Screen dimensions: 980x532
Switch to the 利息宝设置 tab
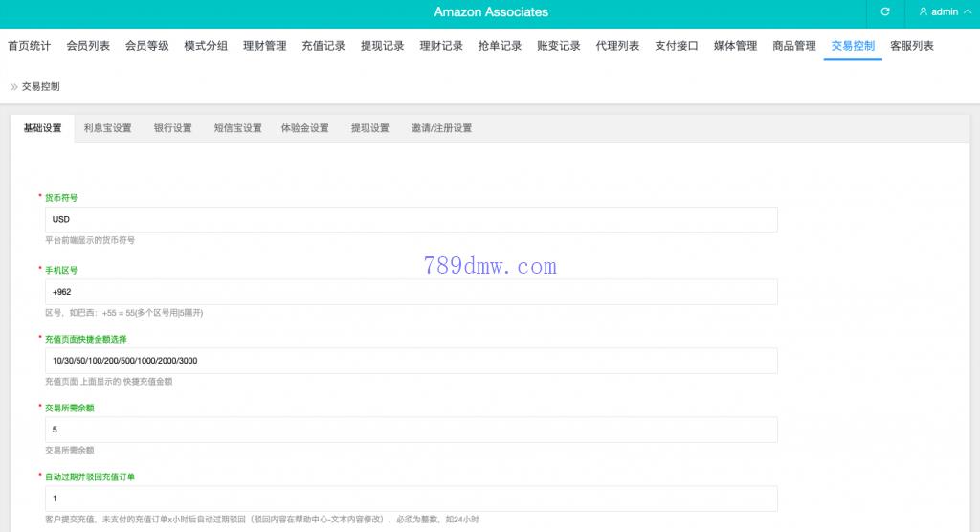pos(107,128)
